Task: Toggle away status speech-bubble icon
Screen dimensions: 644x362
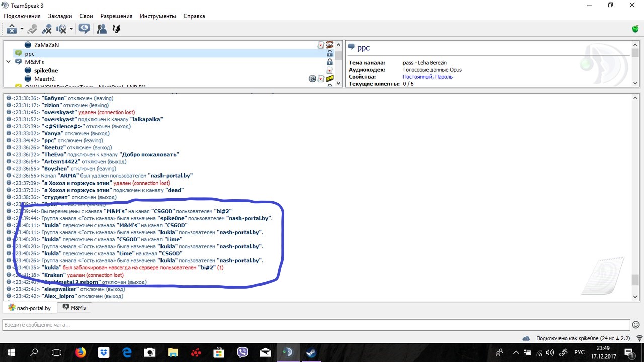Action: click(x=85, y=29)
